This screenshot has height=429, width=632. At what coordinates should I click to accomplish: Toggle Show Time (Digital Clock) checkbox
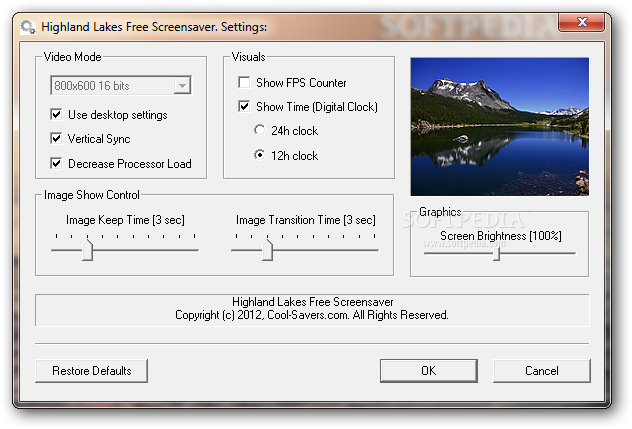[244, 106]
